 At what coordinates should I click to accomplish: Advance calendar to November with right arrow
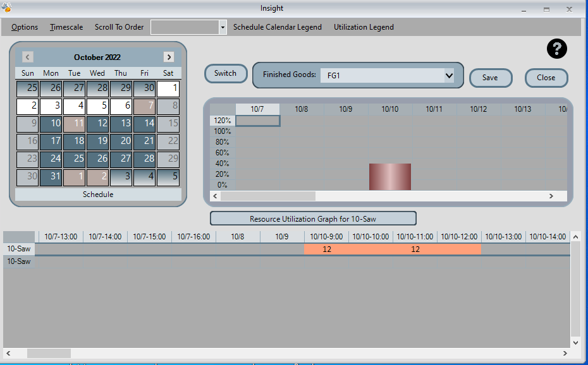point(168,56)
